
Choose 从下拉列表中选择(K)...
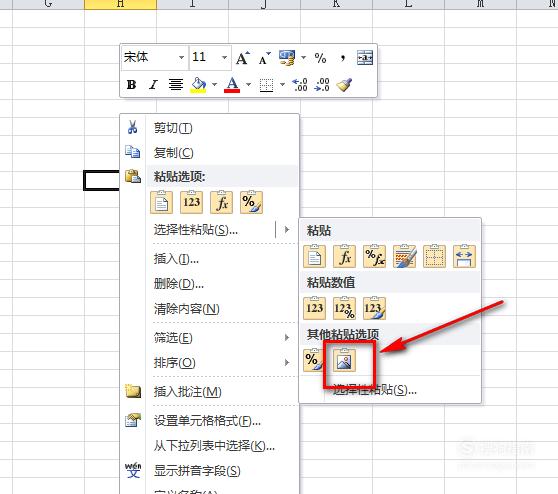coord(209,446)
